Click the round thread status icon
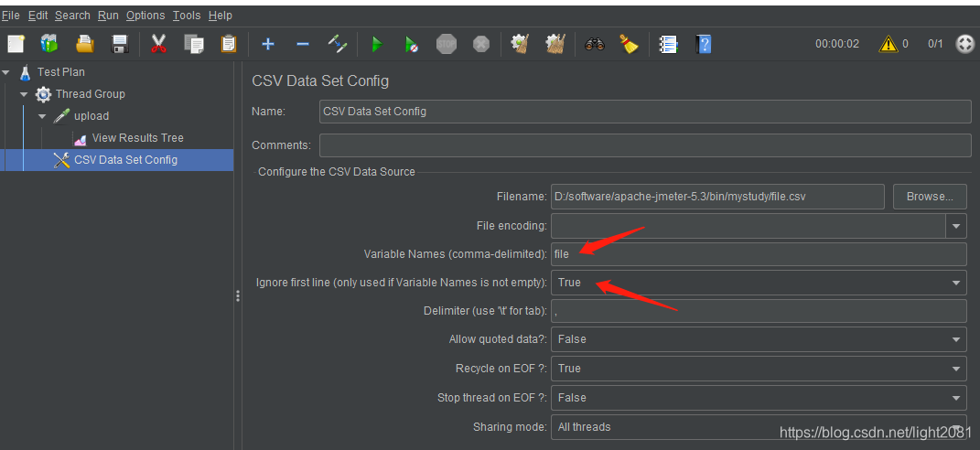The height and width of the screenshot is (450, 980). pyautogui.click(x=965, y=44)
